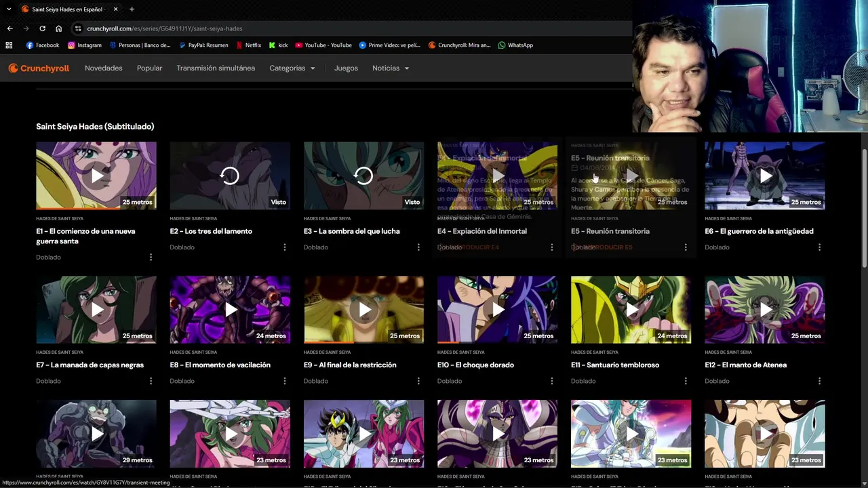
Task: Click the Crunchyroll logo in header
Action: click(x=39, y=68)
